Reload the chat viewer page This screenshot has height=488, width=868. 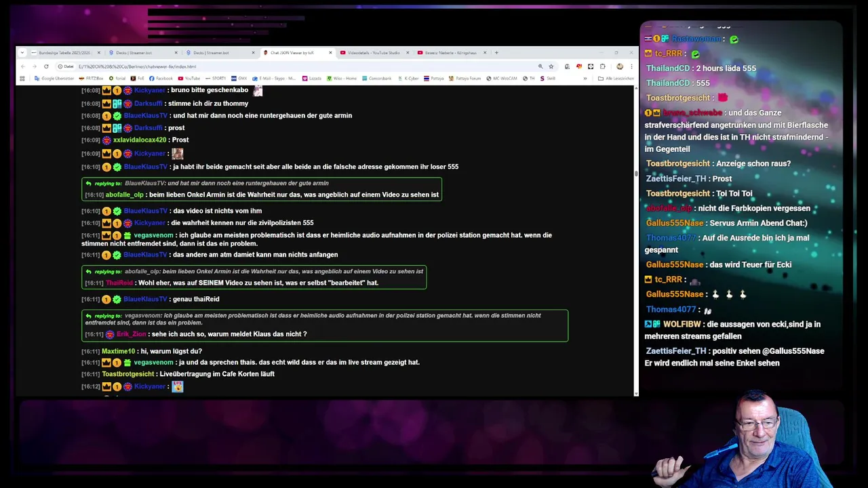(x=46, y=66)
